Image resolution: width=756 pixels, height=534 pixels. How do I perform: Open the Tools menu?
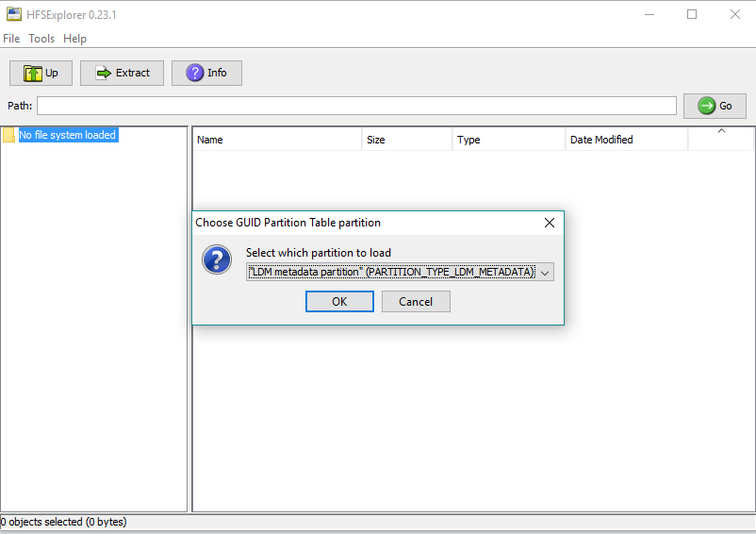tap(41, 39)
